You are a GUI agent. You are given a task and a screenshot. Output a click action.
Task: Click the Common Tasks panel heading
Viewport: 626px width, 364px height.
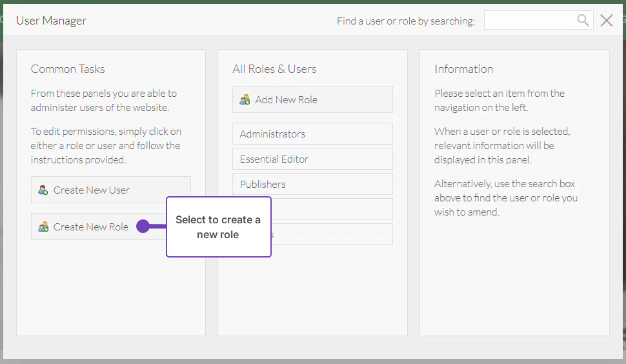pyautogui.click(x=68, y=69)
